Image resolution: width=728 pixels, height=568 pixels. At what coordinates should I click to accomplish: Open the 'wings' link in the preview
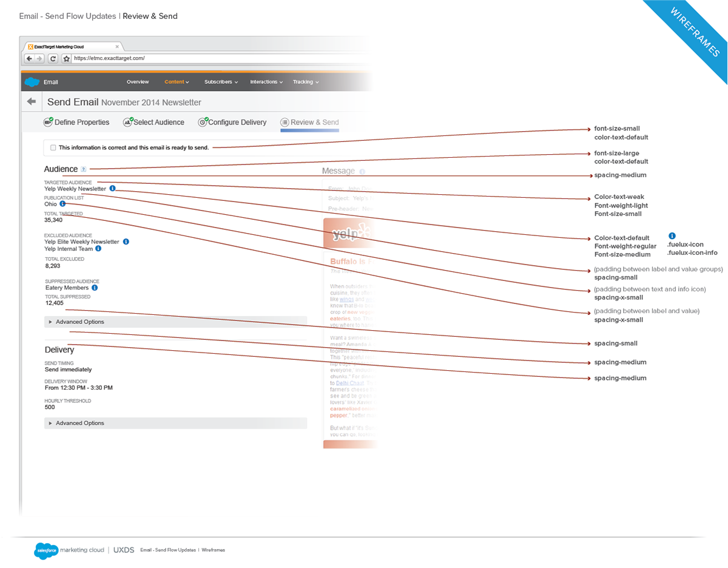[x=346, y=299]
